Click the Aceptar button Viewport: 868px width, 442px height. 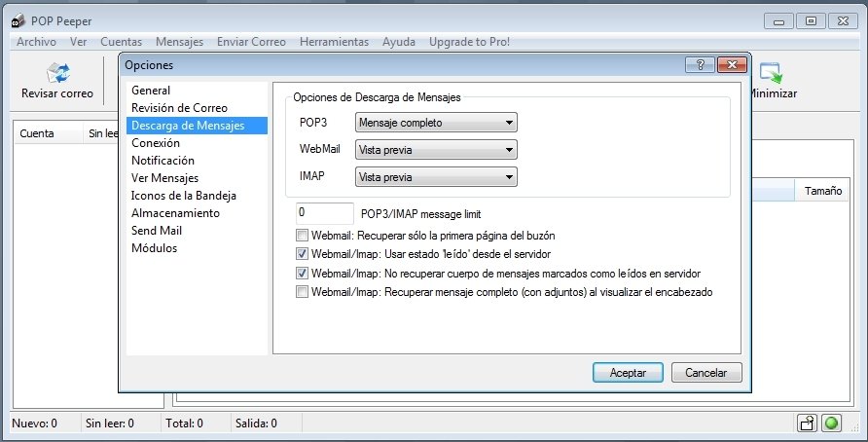click(628, 373)
